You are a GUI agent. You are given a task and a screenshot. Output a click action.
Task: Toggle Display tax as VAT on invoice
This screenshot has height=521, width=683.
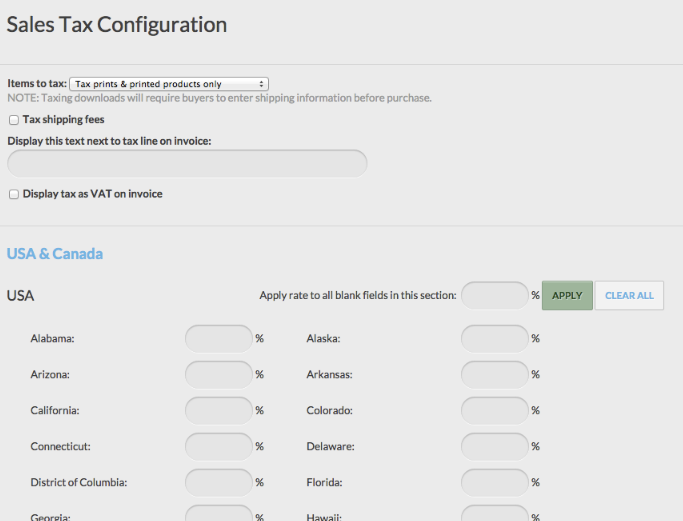click(x=14, y=194)
